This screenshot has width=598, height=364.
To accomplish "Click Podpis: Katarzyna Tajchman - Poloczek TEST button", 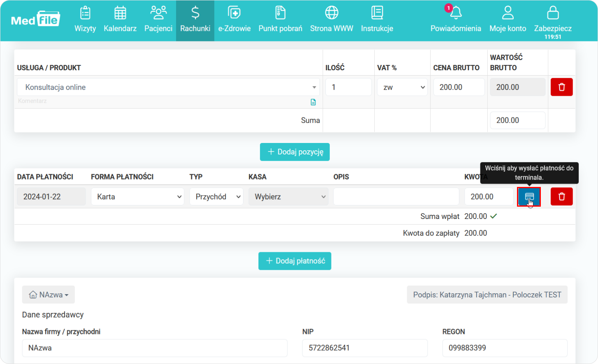I will pos(487,295).
